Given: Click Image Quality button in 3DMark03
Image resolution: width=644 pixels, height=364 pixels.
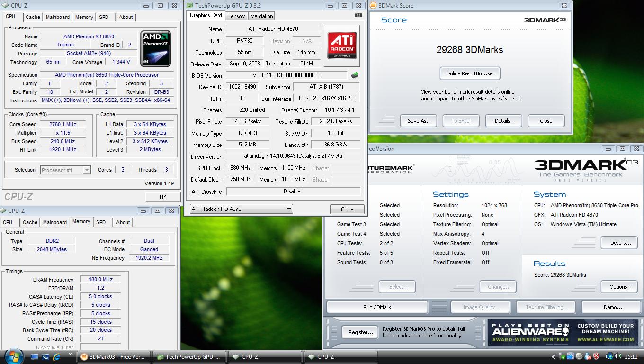Looking at the screenshot, I should pos(481,307).
